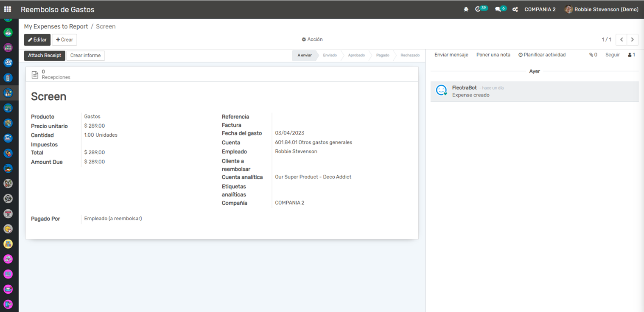Click the Editar button

click(37, 39)
